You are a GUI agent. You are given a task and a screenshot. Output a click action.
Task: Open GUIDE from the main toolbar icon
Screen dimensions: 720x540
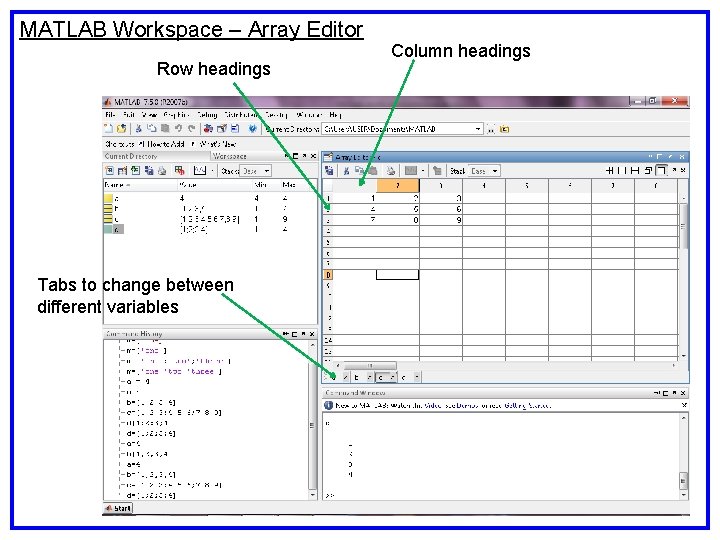click(x=222, y=129)
